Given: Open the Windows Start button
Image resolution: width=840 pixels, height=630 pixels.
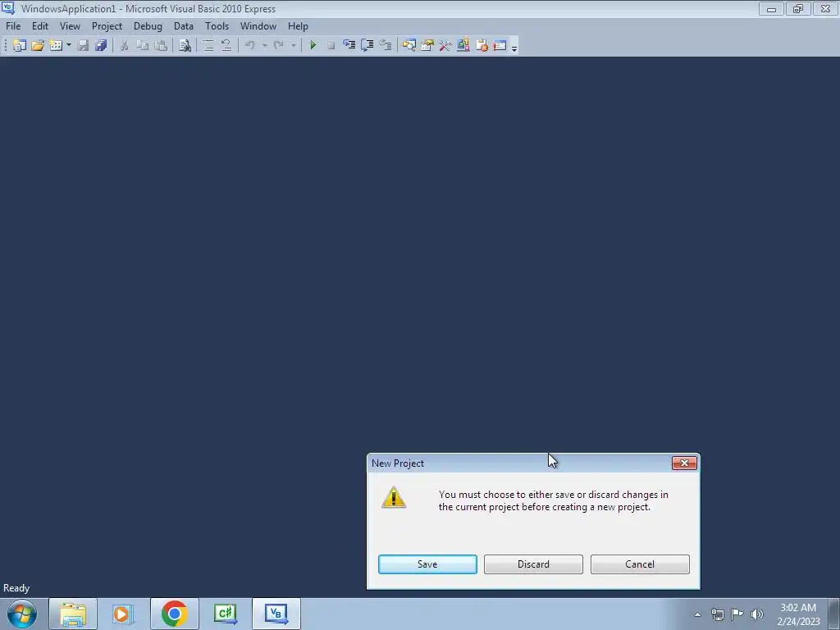Looking at the screenshot, I should pyautogui.click(x=22, y=614).
